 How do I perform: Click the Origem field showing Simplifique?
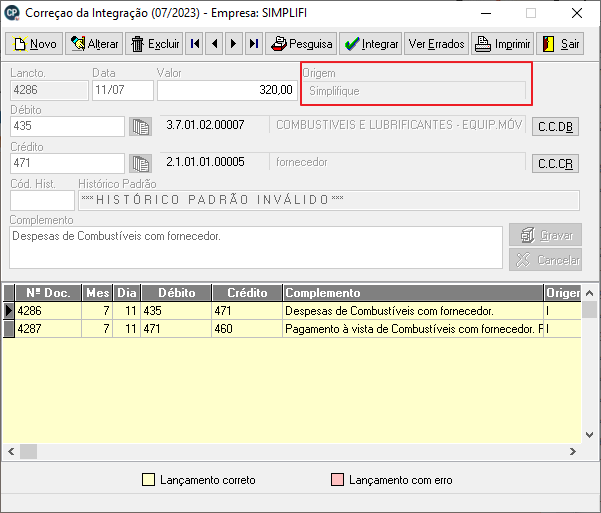[414, 91]
